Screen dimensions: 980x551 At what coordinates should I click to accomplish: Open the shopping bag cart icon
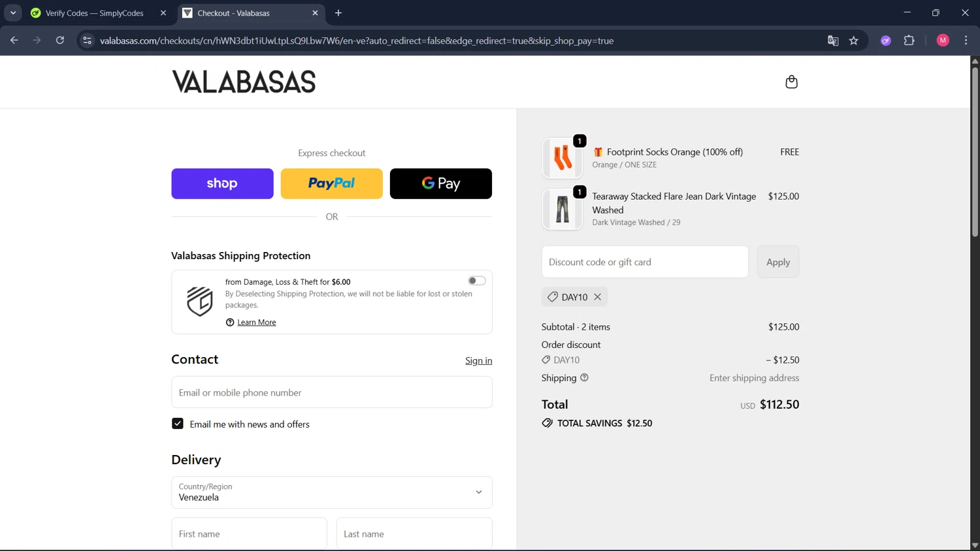(791, 82)
